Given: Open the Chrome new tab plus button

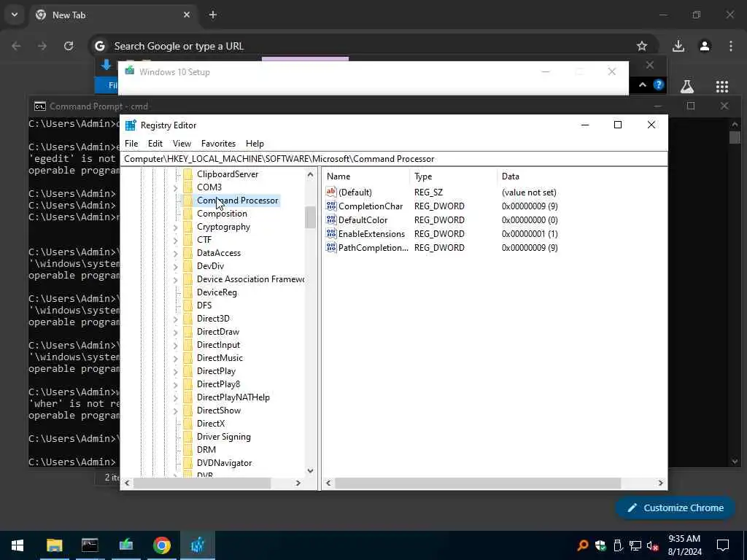Looking at the screenshot, I should (x=213, y=15).
